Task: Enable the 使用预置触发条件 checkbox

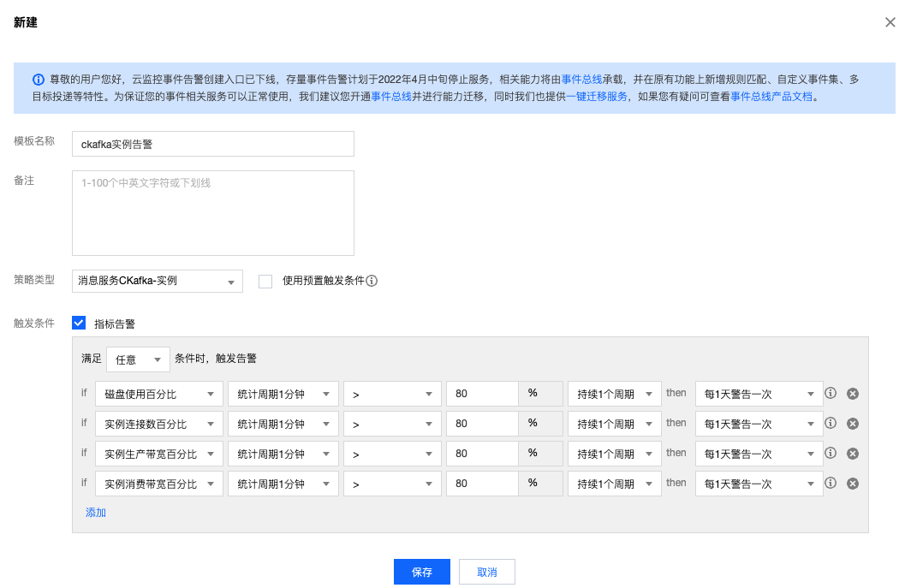Action: (265, 281)
